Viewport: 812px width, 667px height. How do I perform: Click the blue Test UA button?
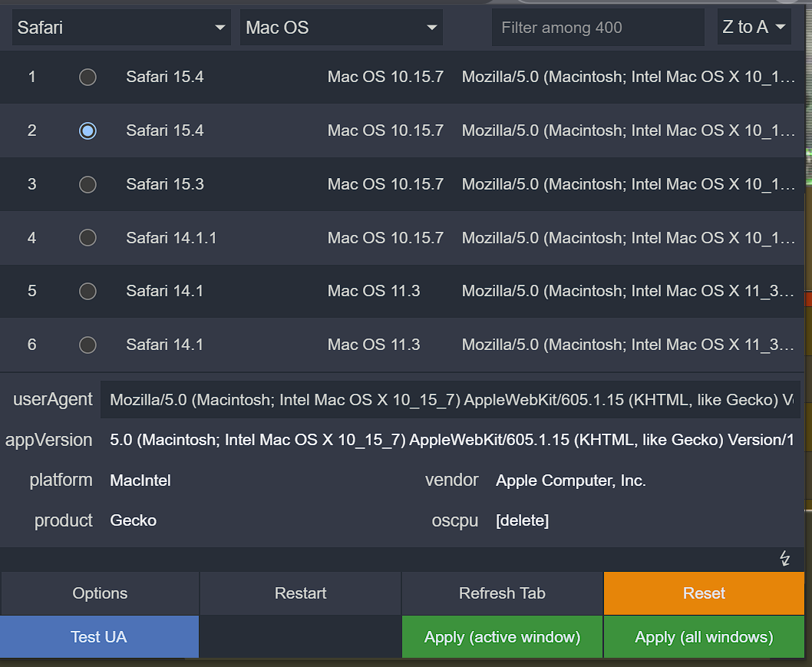tap(99, 637)
